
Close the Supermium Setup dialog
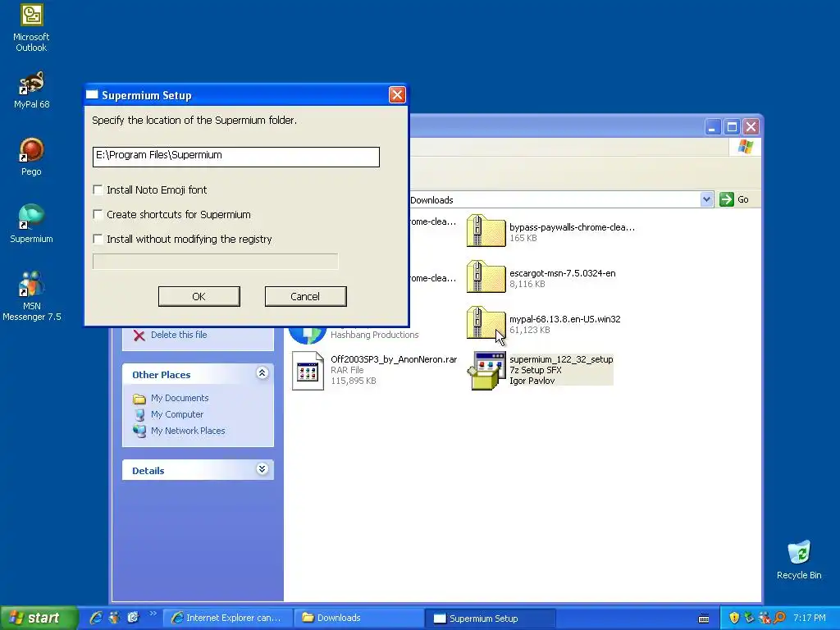[397, 95]
